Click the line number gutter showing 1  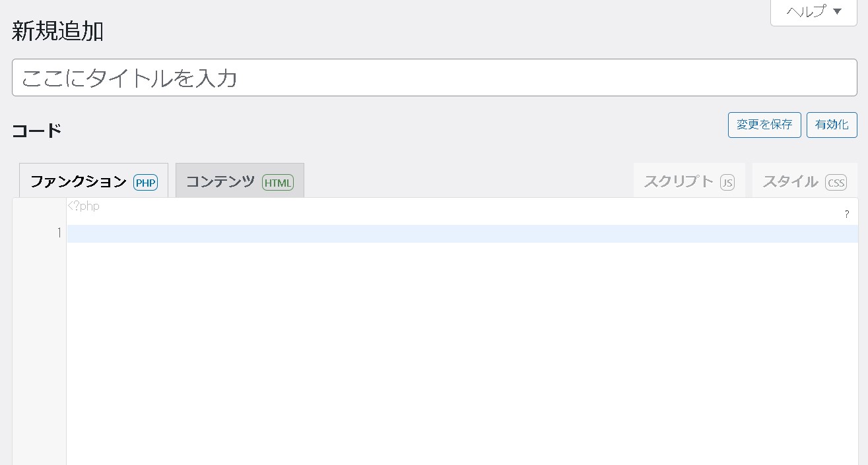coord(59,233)
